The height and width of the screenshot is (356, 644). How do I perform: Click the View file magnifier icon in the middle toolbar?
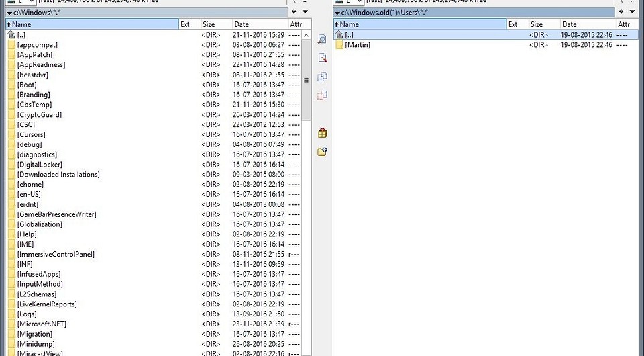[322, 40]
